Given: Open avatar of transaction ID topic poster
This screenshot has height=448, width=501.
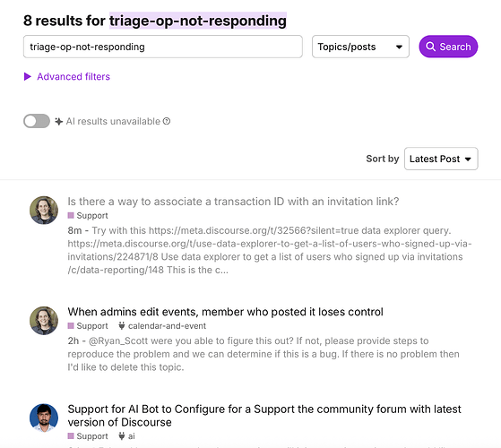Looking at the screenshot, I should (x=44, y=210).
